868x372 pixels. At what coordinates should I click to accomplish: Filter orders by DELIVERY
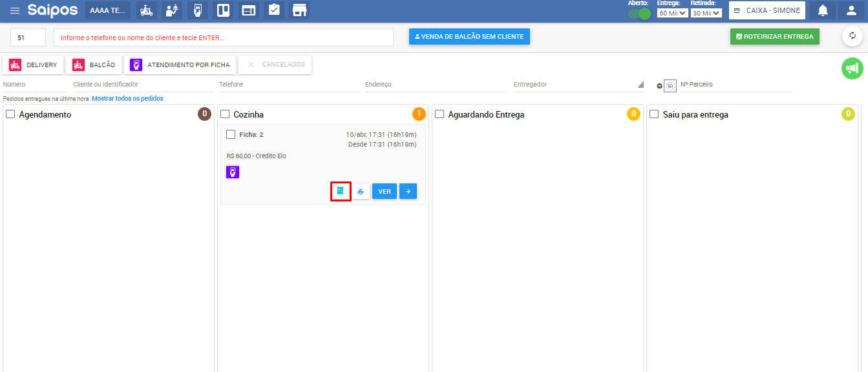tap(34, 65)
